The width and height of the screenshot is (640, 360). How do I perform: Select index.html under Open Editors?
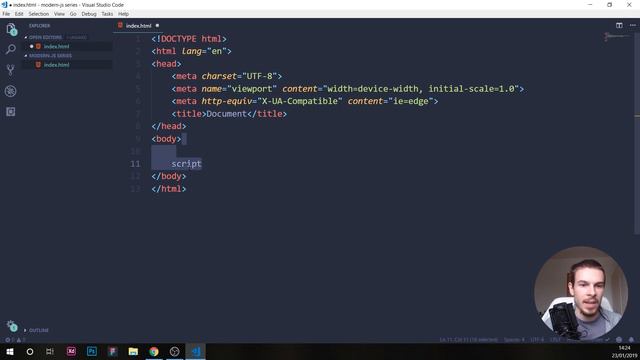coord(57,47)
